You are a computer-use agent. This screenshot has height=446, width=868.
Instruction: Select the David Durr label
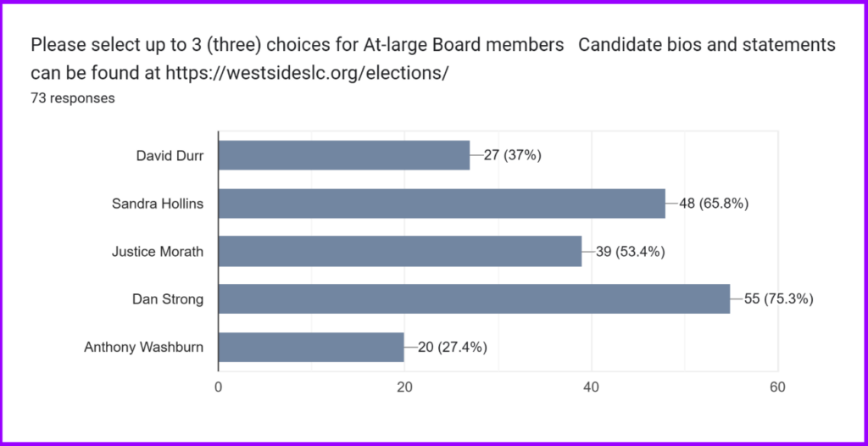coord(170,156)
